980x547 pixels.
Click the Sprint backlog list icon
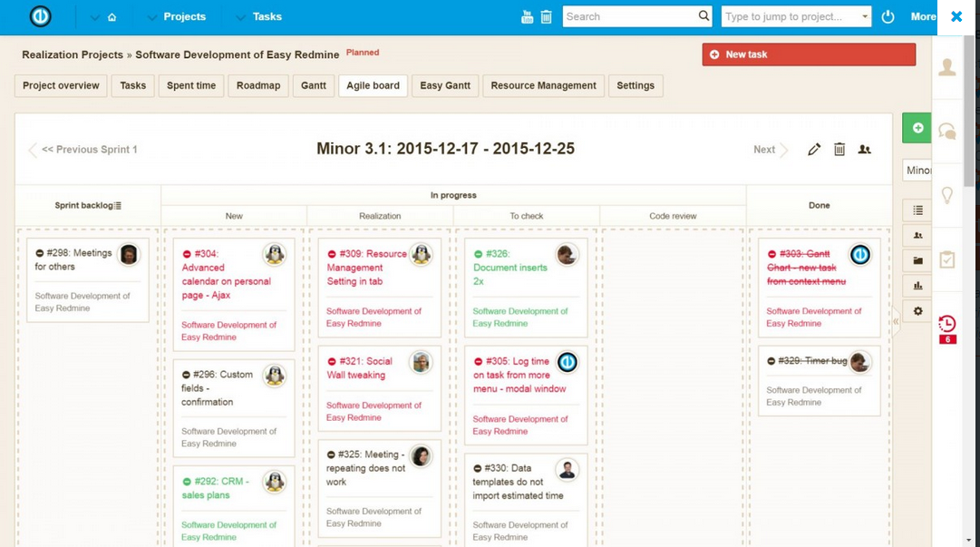118,206
